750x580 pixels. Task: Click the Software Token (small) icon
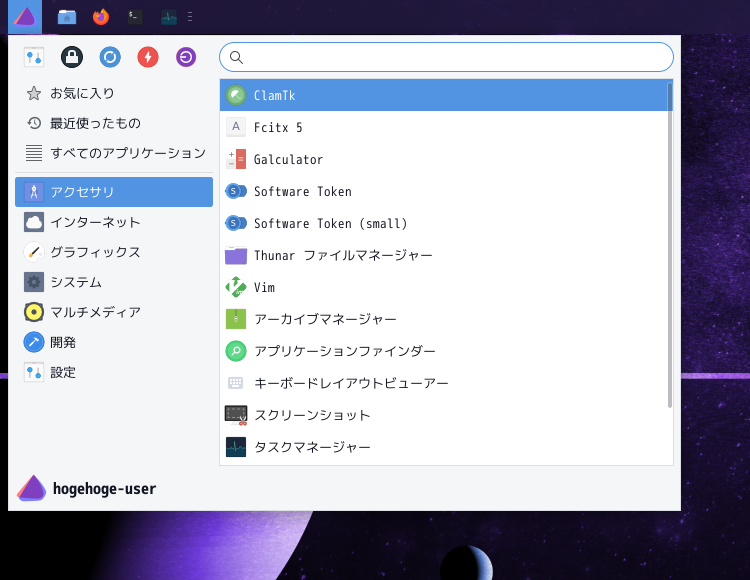236,223
